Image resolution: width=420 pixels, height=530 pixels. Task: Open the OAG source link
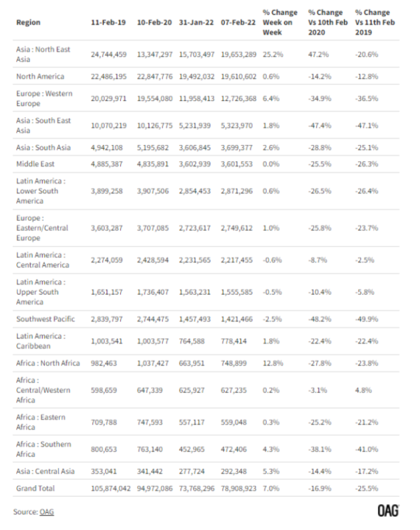[46, 512]
